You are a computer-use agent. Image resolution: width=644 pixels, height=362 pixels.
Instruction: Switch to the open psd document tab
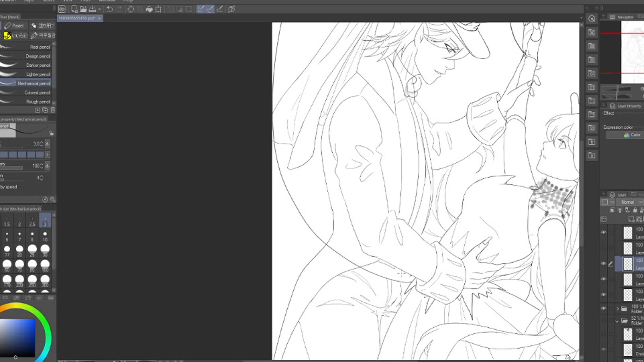(x=77, y=18)
